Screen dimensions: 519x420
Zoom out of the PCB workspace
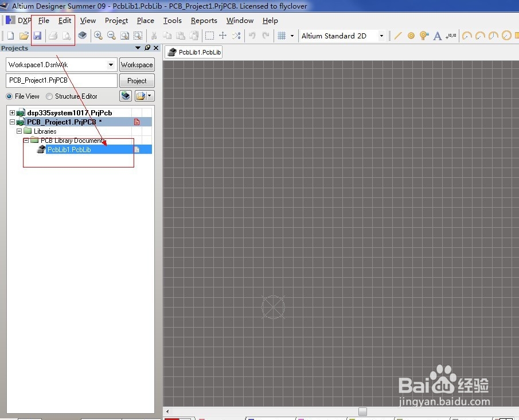112,36
